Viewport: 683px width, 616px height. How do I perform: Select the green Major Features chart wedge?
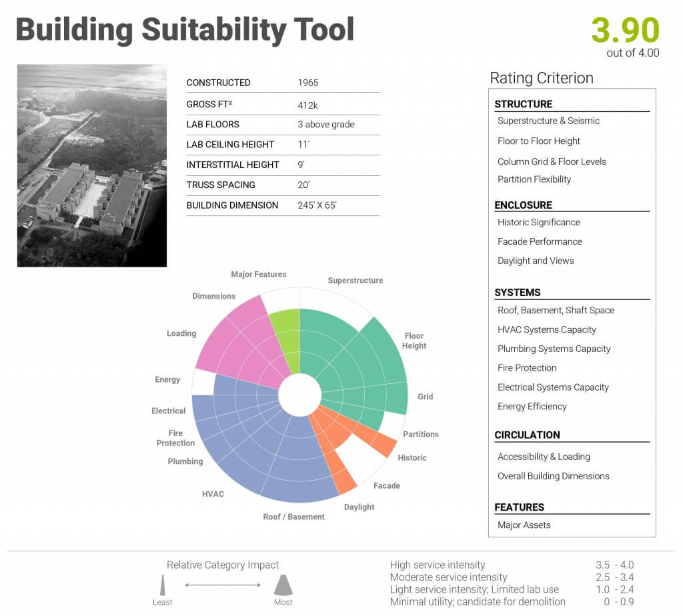coord(286,339)
